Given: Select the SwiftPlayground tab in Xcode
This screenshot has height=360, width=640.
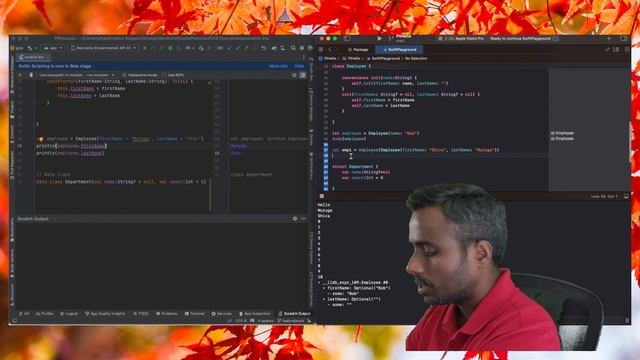Looking at the screenshot, I should (x=399, y=50).
